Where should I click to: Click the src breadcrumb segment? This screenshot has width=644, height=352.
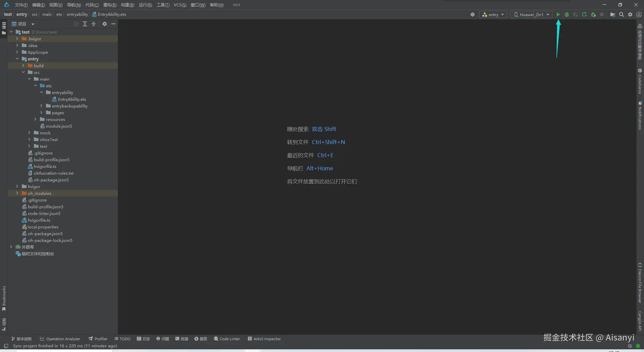(x=35, y=14)
